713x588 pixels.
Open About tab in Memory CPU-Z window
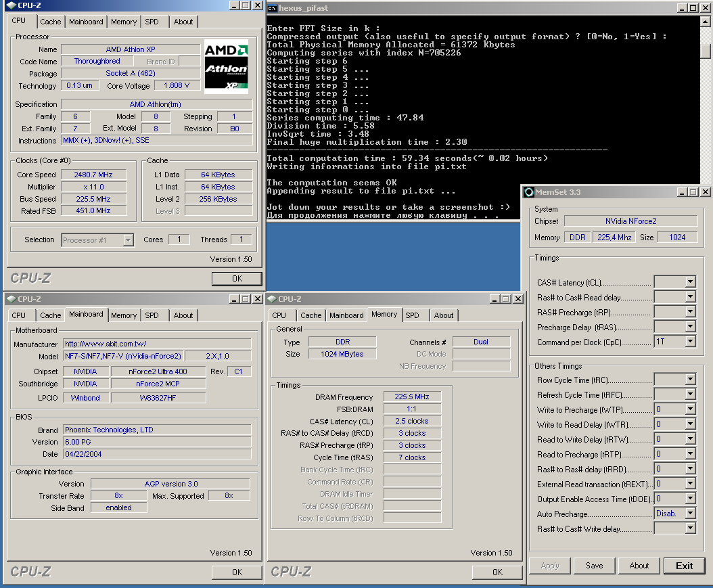[444, 315]
